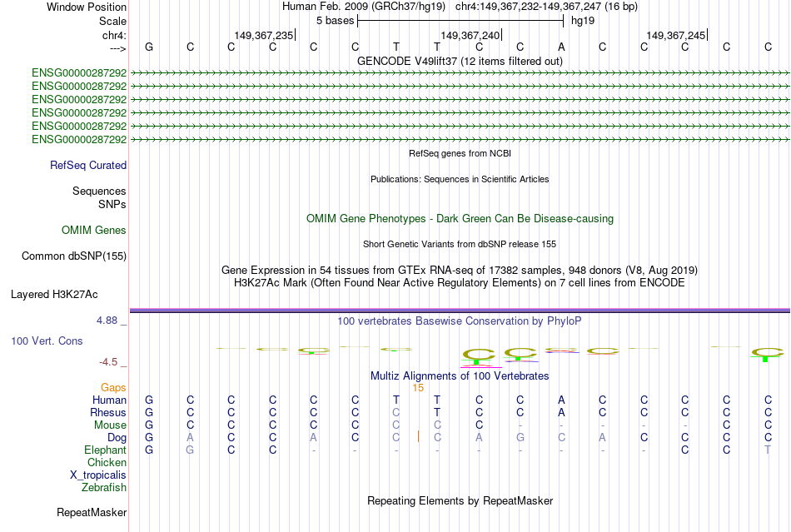Click the 'hg19' label beside the scale bar
The width and height of the screenshot is (791, 532).
click(x=583, y=21)
